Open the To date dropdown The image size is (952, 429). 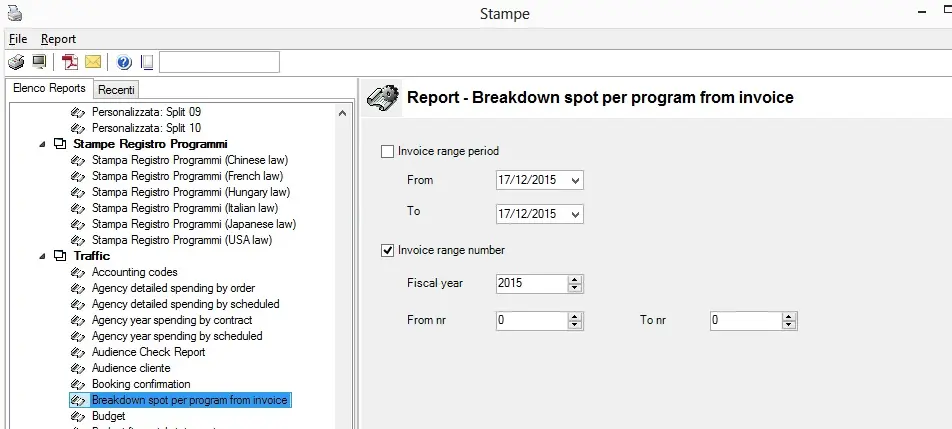574,214
